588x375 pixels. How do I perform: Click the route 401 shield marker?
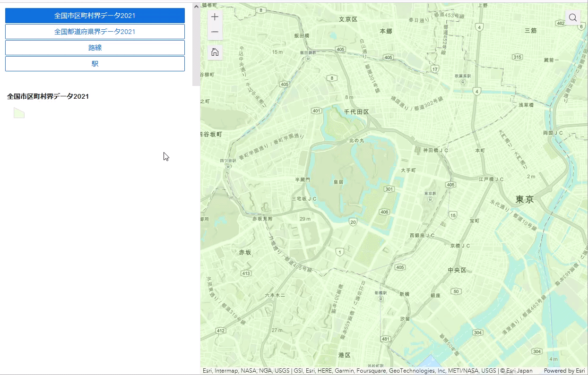tap(316, 111)
